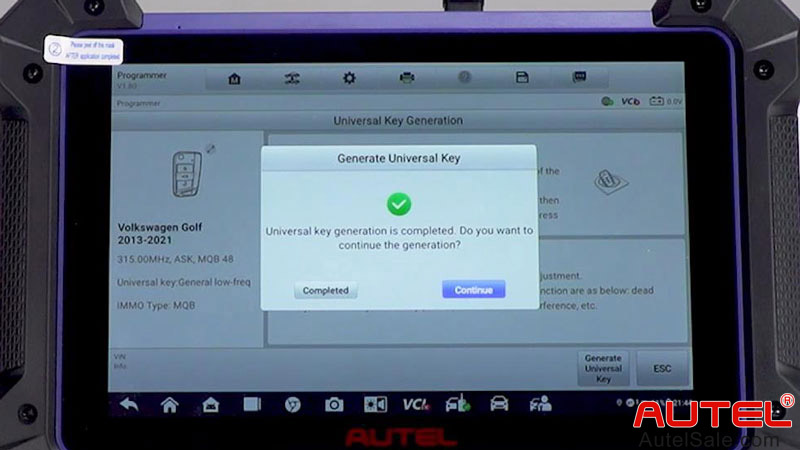
Task: Tap the edit pencil beside key image
Action: coord(210,149)
